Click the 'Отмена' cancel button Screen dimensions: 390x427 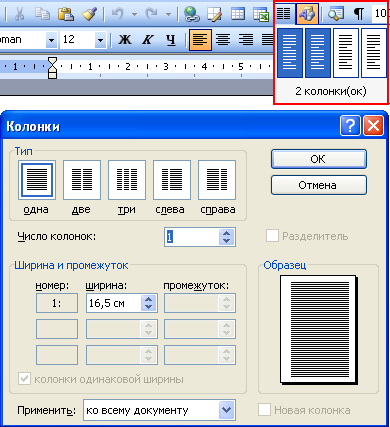pos(319,185)
